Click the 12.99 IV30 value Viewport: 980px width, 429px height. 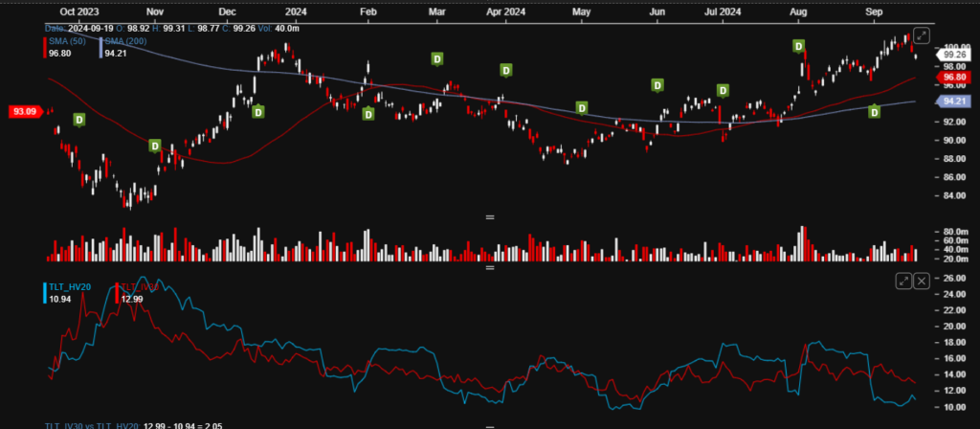coord(131,299)
